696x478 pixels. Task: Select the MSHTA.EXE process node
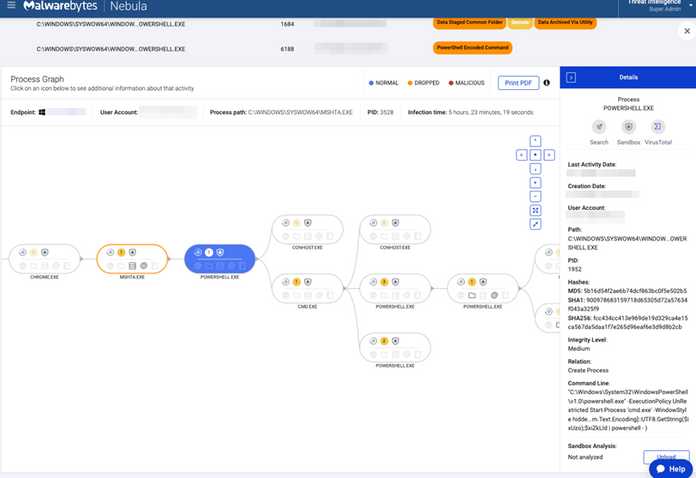132,259
